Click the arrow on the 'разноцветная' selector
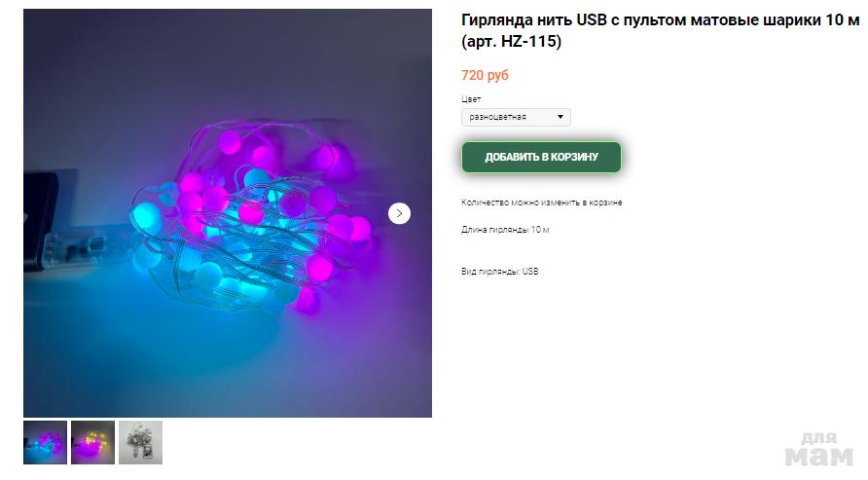Screen dimensions: 868x480 coord(561,117)
